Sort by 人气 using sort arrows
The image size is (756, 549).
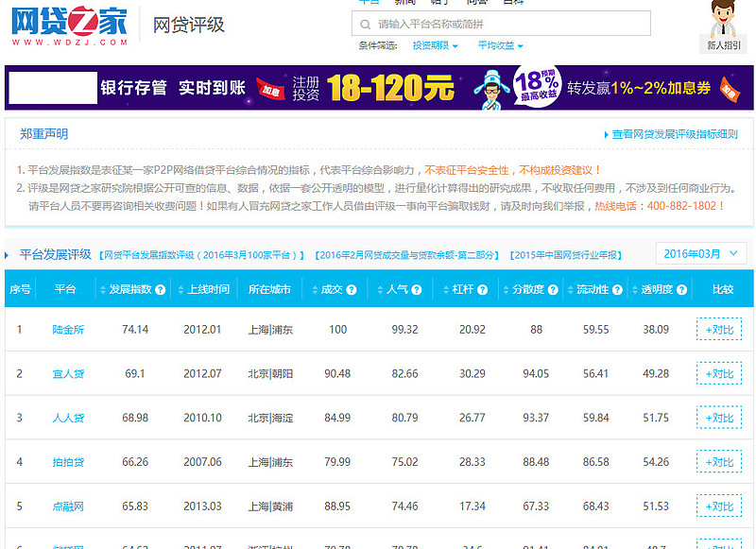[380, 290]
